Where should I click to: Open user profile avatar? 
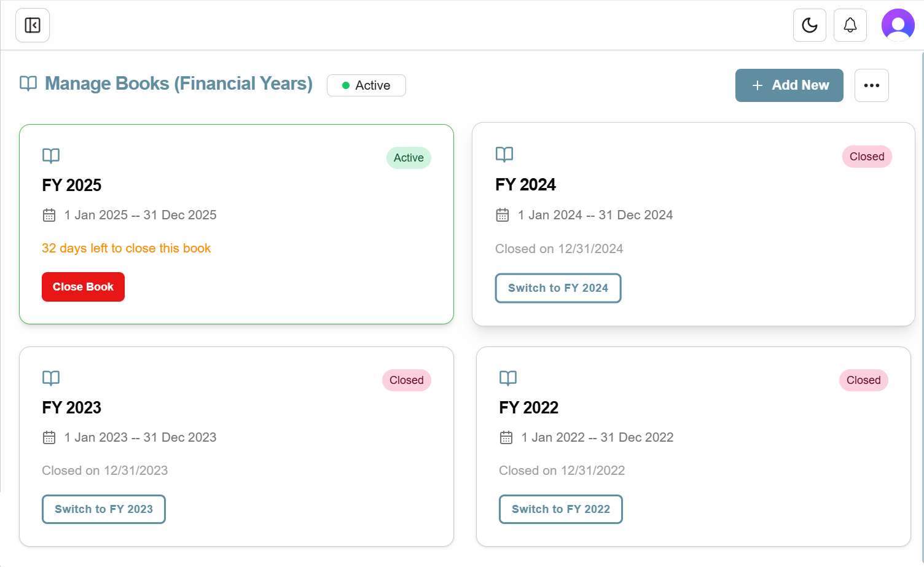click(898, 25)
